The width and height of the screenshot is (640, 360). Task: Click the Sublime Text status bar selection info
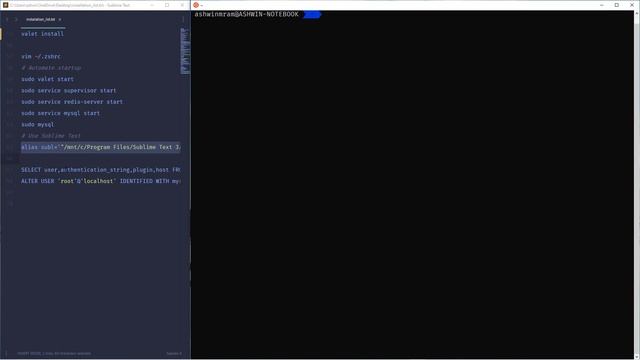coord(54,353)
